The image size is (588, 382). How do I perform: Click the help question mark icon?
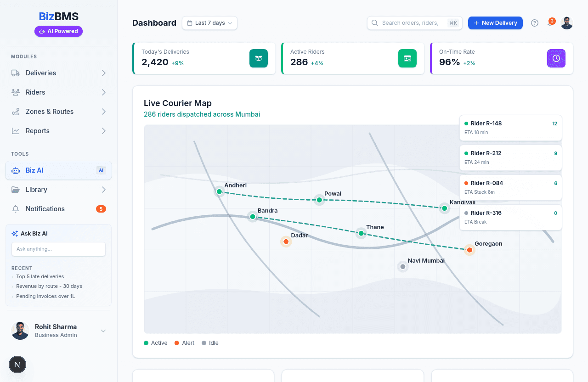(534, 23)
